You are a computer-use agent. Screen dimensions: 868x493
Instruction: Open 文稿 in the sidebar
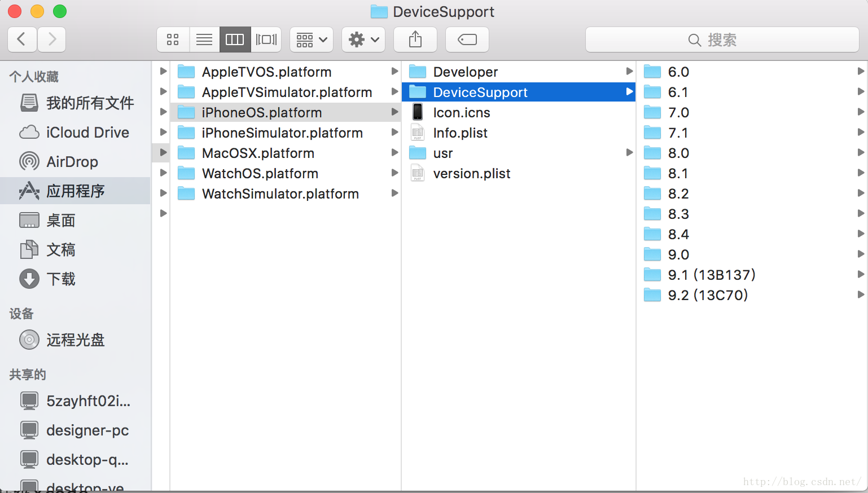tap(76, 249)
